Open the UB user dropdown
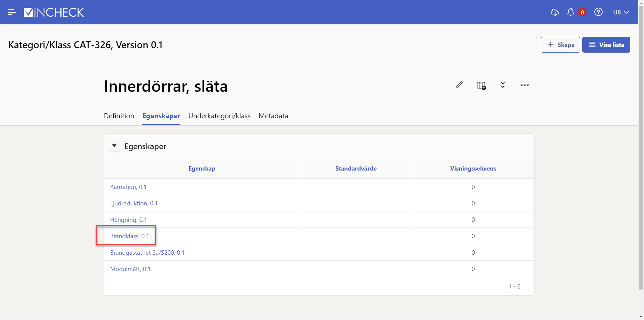The width and height of the screenshot is (644, 320). pos(621,12)
